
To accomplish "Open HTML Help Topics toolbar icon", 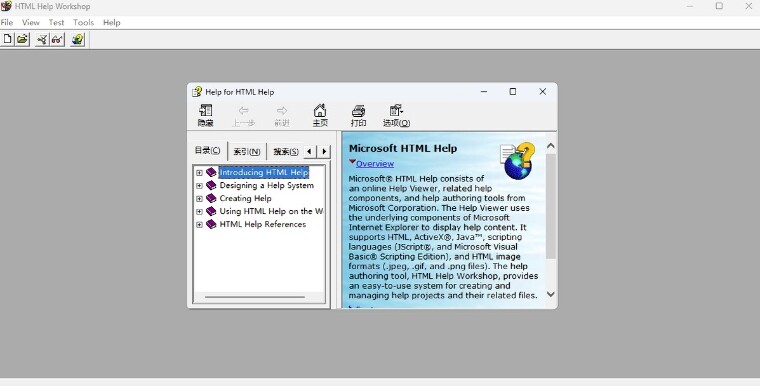I will tap(78, 39).
